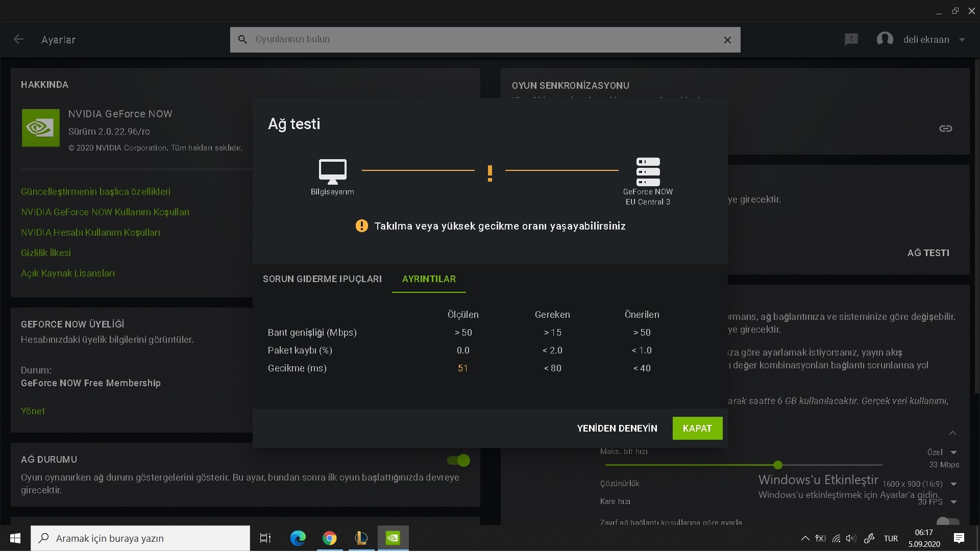Clear search with the X icon
The image size is (980, 553).
[727, 40]
